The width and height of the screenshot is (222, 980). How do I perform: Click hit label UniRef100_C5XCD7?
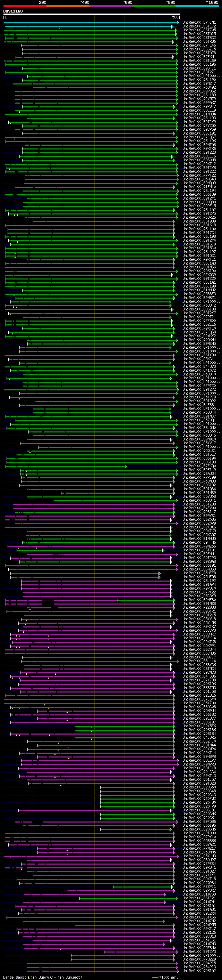pos(199,535)
